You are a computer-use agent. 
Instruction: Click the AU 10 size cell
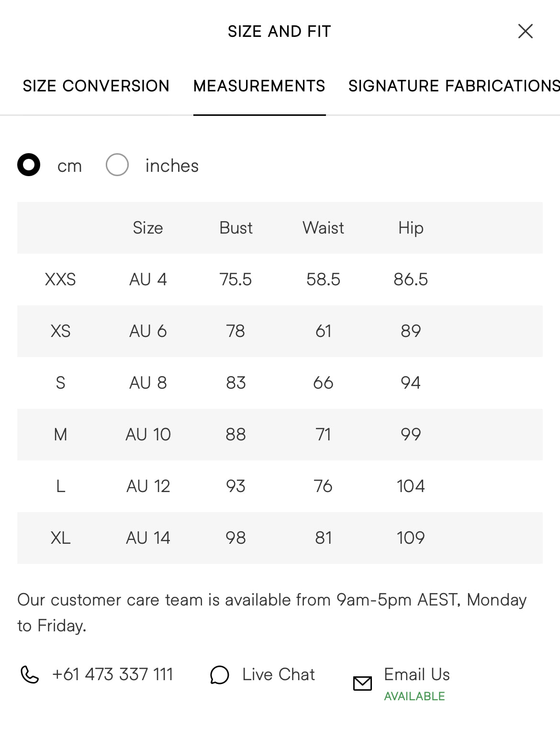148,435
